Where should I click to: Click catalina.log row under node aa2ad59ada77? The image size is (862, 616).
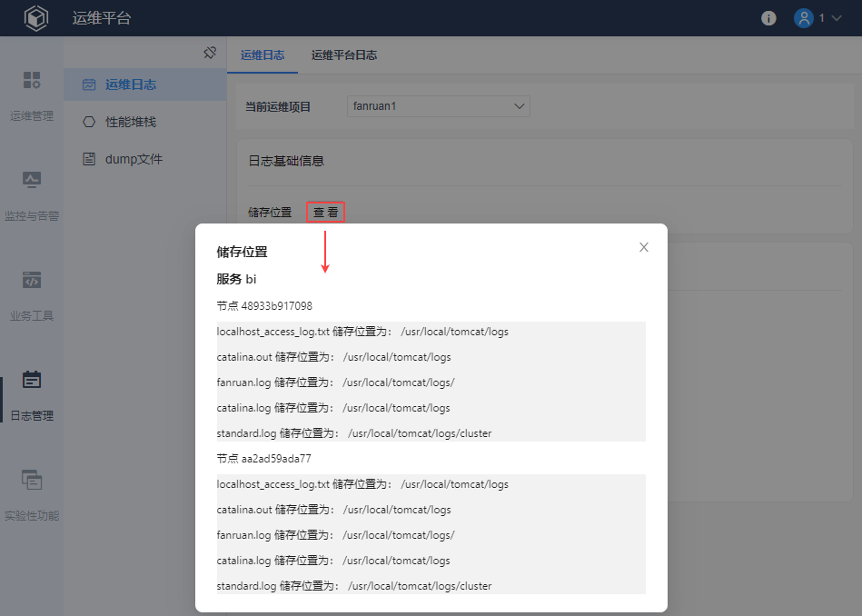pyautogui.click(x=431, y=561)
